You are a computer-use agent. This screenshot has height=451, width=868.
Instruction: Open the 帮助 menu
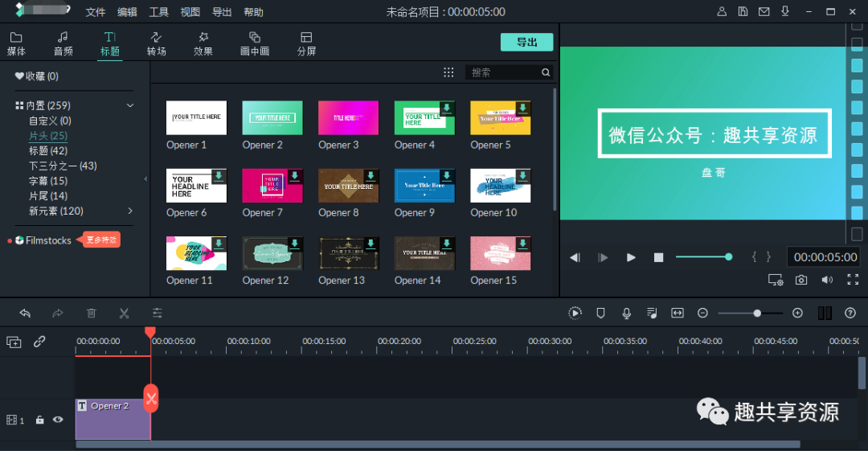pos(253,11)
